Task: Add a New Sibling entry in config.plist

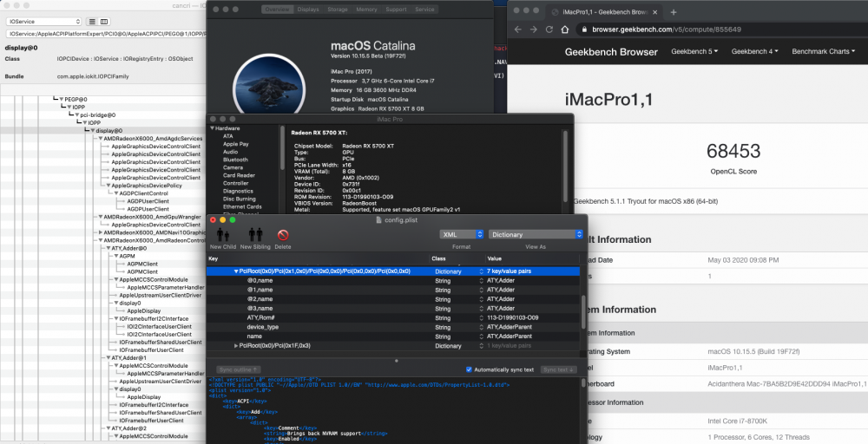Action: click(255, 238)
